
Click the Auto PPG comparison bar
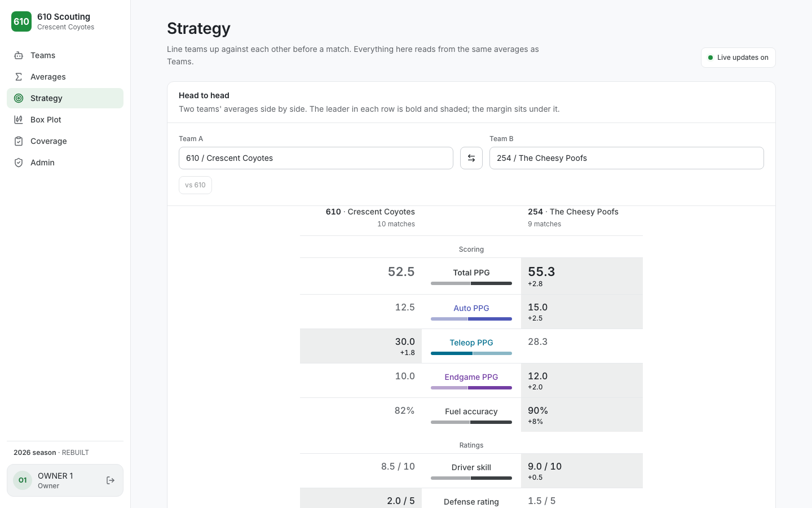(x=471, y=319)
